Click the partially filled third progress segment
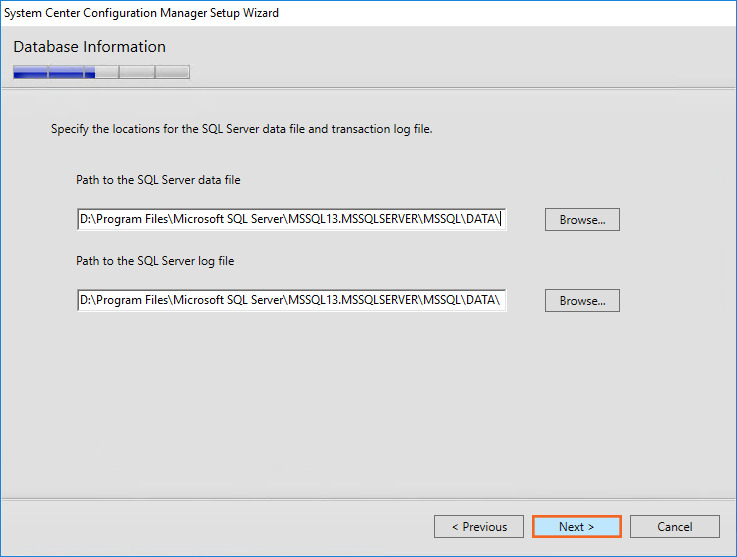737x557 pixels. pyautogui.click(x=101, y=72)
